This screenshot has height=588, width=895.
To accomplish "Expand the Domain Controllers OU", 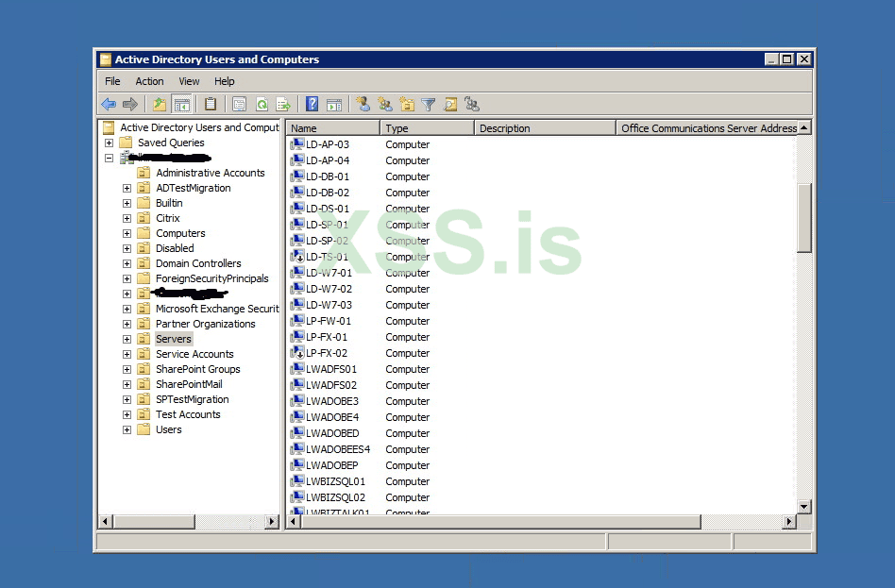I will click(127, 263).
